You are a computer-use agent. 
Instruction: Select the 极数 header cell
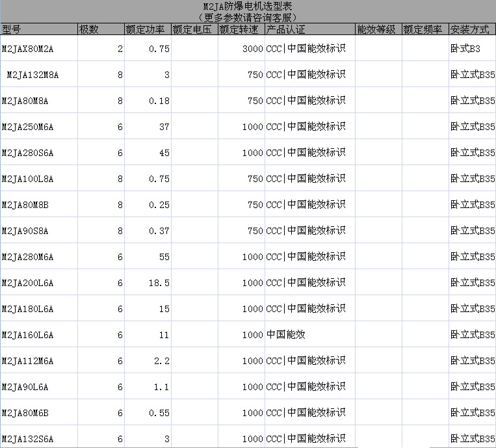tap(100, 29)
